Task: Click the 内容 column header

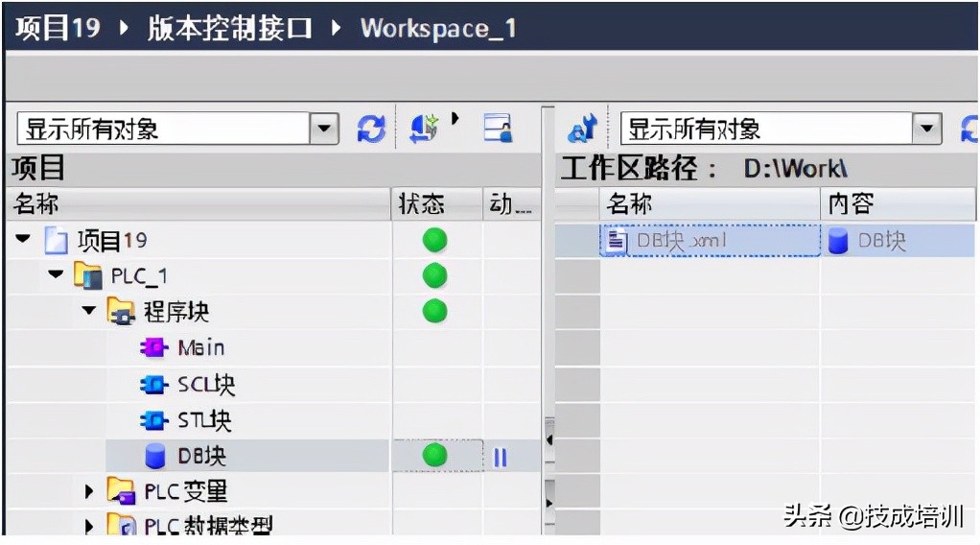Action: [x=898, y=204]
